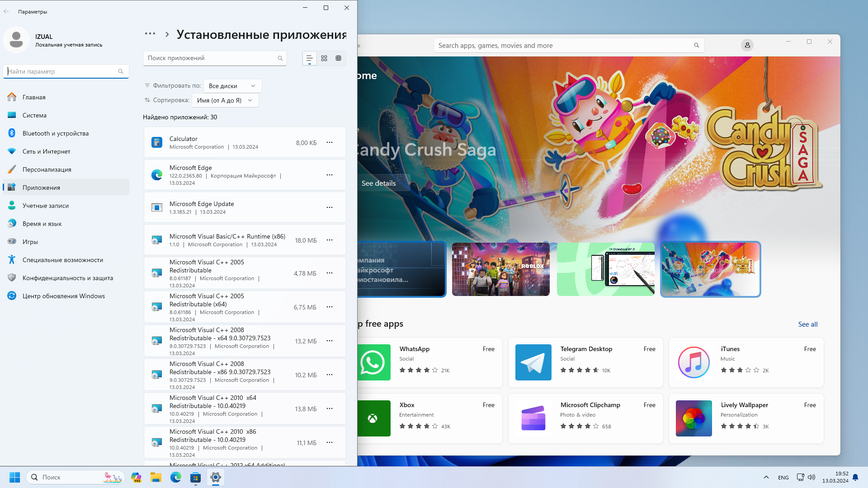Open more options for Microsoft Edge
This screenshot has width=868, height=488.
point(330,175)
